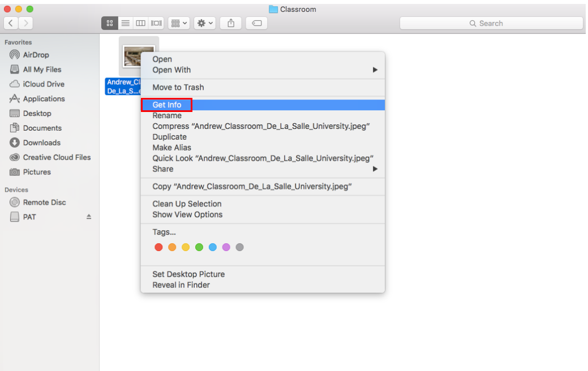The image size is (588, 371).
Task: Switch to list view in the toolbar
Action: (x=125, y=23)
